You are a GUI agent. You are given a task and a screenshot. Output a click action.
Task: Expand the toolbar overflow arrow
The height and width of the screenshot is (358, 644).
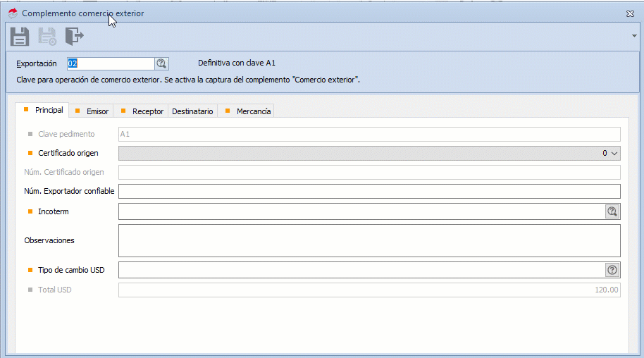634,35
